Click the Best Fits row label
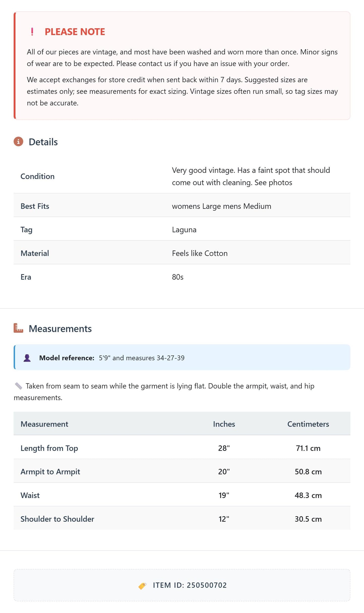Screen dimensions: 364x613 click(35, 206)
